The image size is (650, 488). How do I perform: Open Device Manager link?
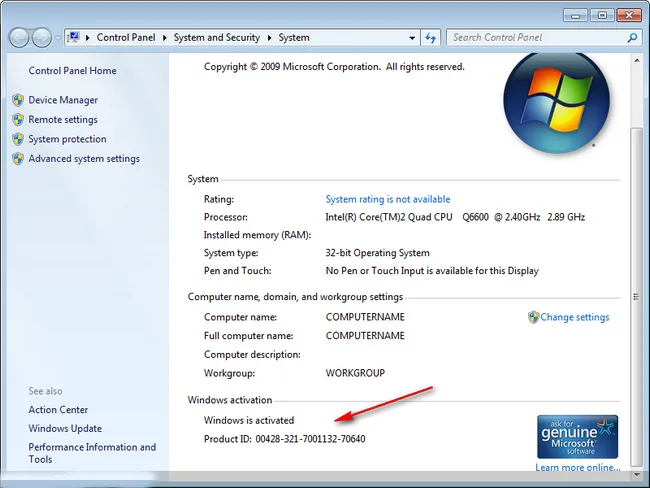pyautogui.click(x=63, y=100)
